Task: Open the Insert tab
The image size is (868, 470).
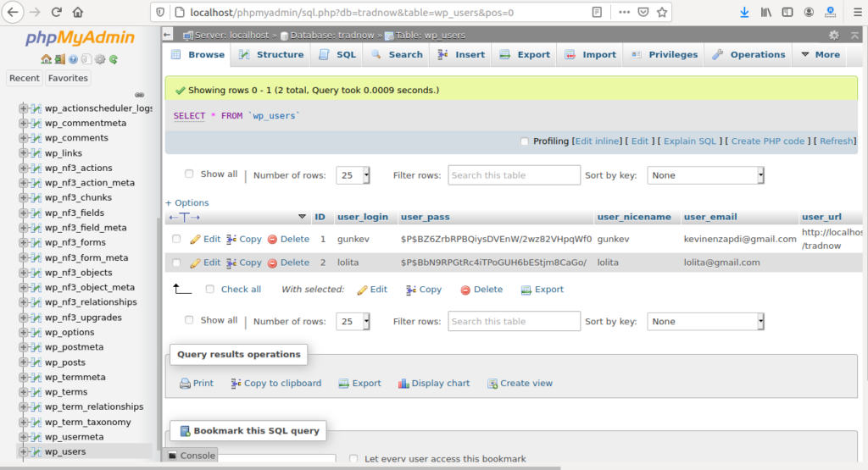Action: point(461,55)
